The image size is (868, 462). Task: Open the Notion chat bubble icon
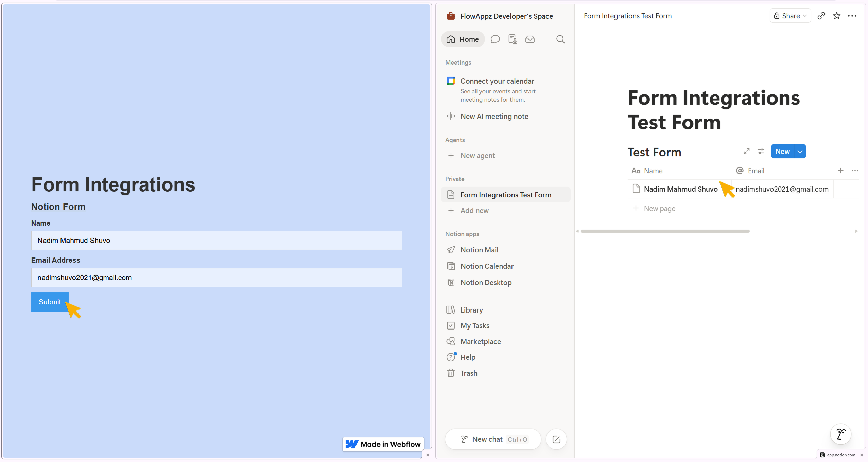point(495,39)
